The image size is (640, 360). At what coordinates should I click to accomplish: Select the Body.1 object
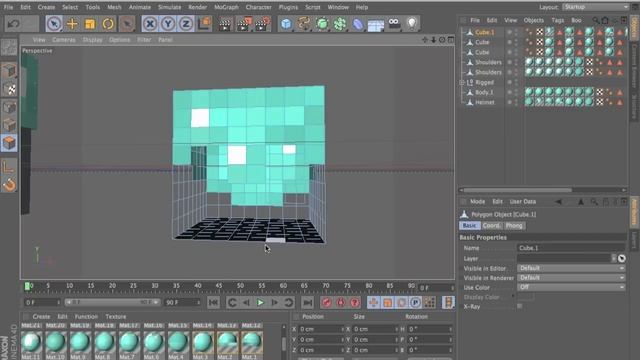point(484,92)
